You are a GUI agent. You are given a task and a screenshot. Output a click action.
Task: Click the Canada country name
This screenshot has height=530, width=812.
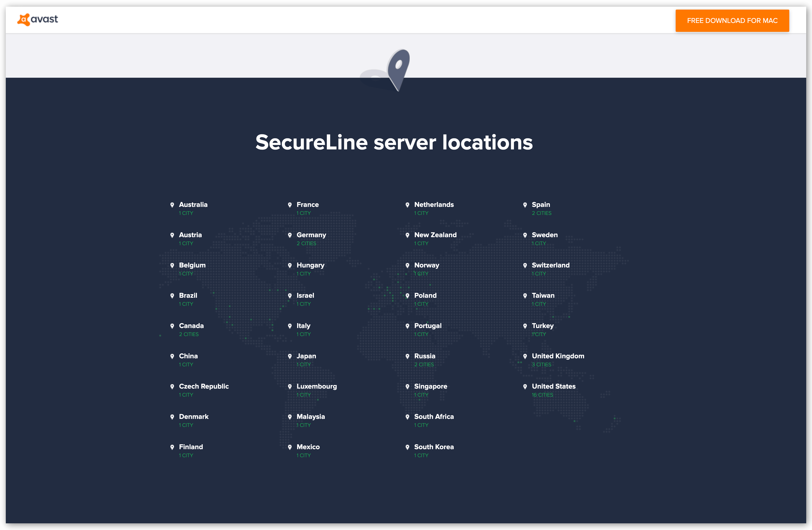(191, 326)
